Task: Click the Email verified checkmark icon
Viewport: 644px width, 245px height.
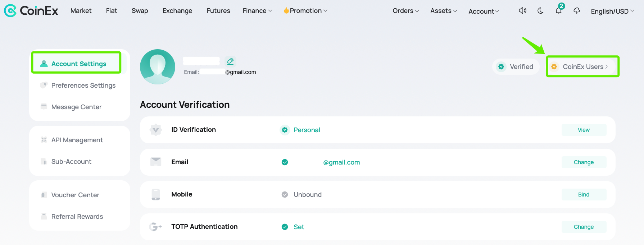Action: [285, 162]
